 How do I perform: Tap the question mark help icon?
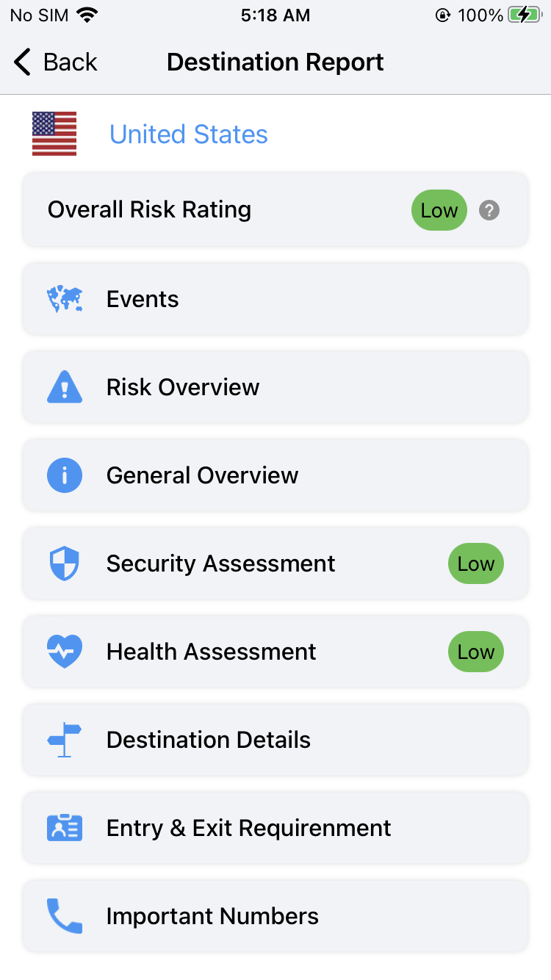(x=489, y=210)
